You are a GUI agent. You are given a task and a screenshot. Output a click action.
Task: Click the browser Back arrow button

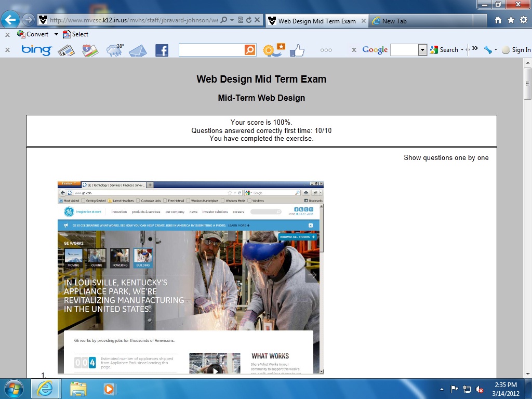pos(11,20)
